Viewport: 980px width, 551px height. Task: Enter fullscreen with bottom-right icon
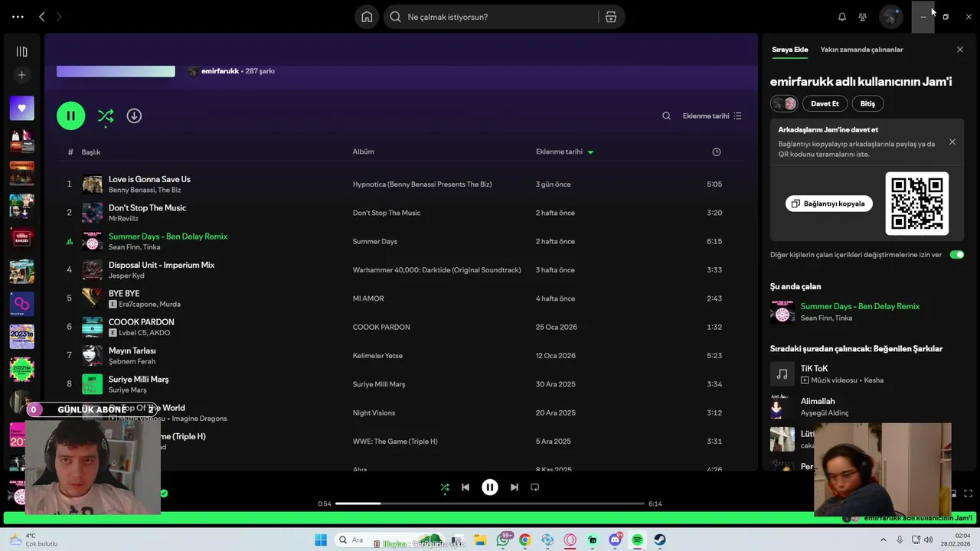coord(968,494)
